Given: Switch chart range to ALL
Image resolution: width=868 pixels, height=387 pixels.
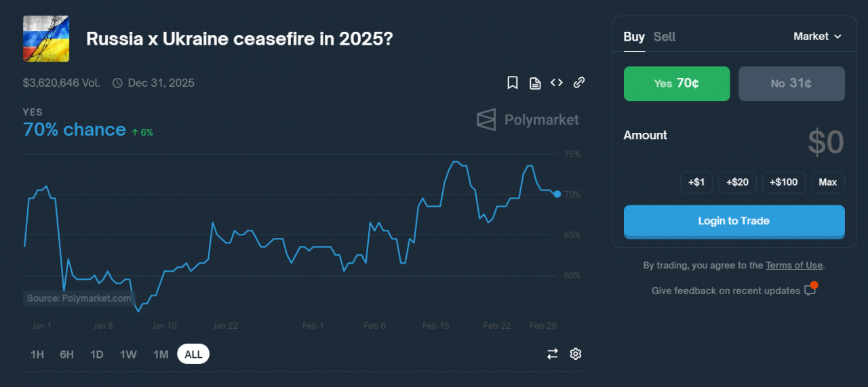Looking at the screenshot, I should point(193,354).
